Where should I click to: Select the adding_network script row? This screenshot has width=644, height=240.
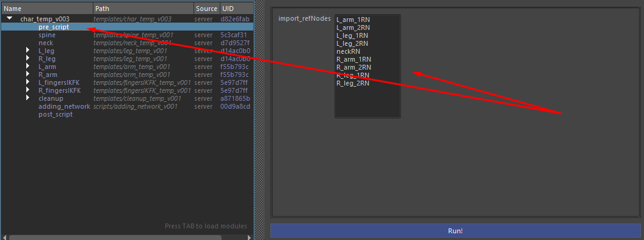[x=127, y=106]
